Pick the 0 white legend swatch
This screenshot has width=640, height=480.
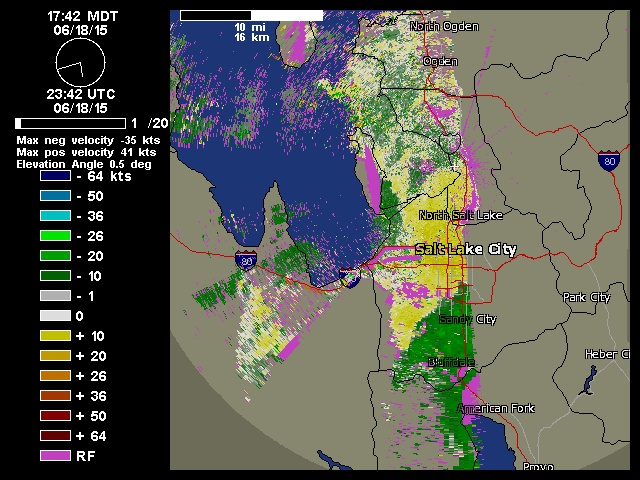(56, 316)
